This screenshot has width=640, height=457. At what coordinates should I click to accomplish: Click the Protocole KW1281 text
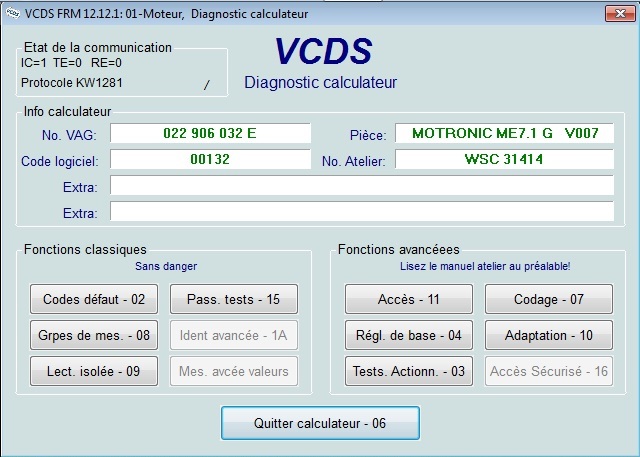click(x=72, y=83)
